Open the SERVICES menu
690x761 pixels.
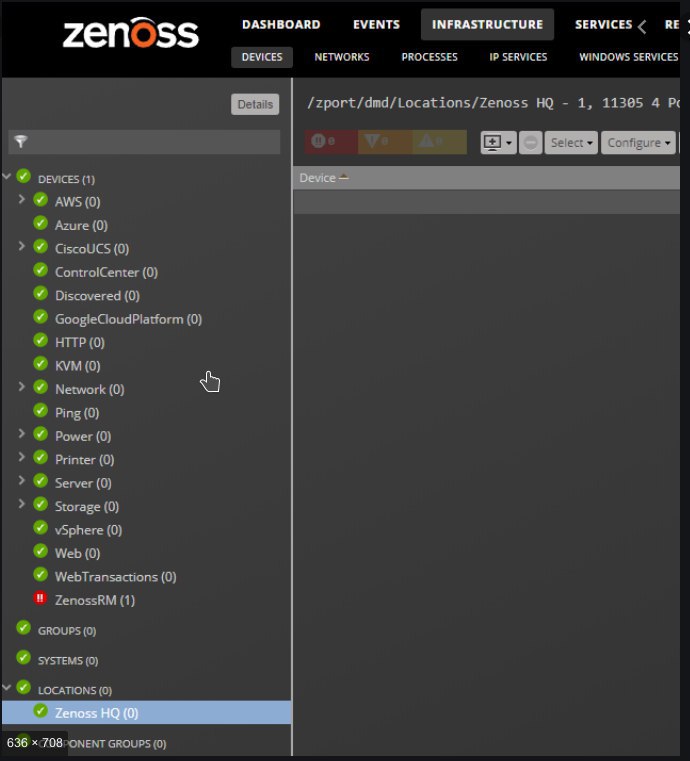604,25
